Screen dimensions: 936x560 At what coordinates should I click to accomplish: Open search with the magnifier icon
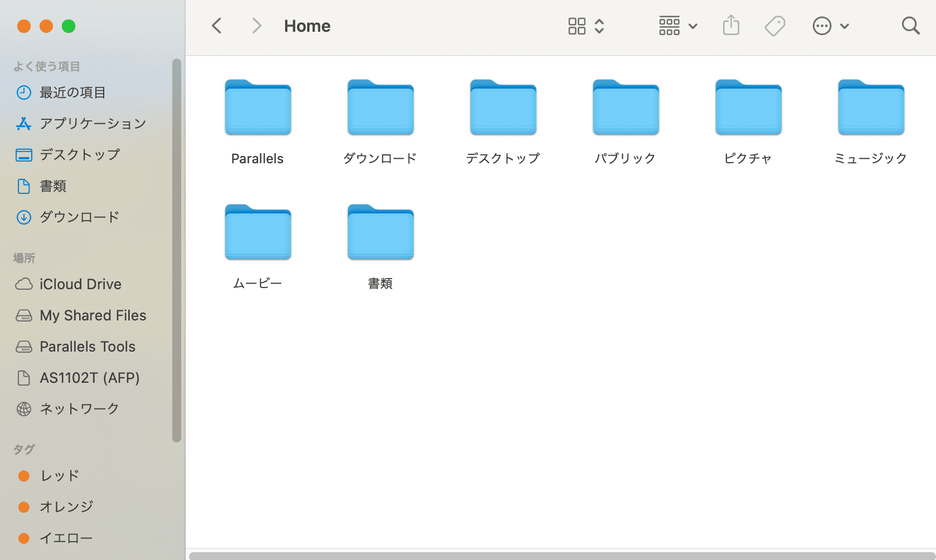[x=910, y=26]
